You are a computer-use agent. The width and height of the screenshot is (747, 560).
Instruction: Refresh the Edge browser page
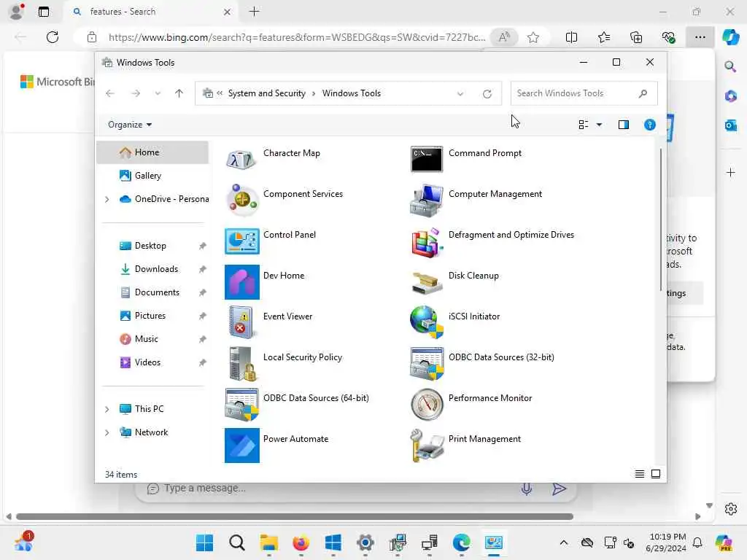(x=53, y=37)
